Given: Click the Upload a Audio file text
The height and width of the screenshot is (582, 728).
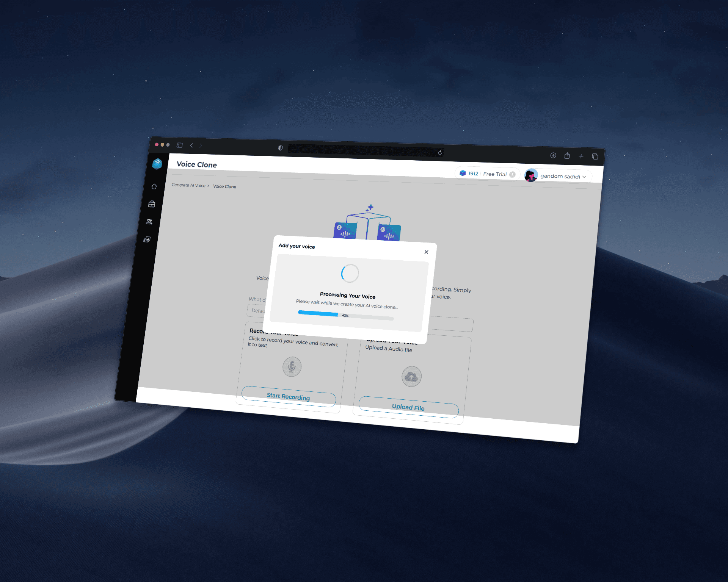Looking at the screenshot, I should 389,349.
